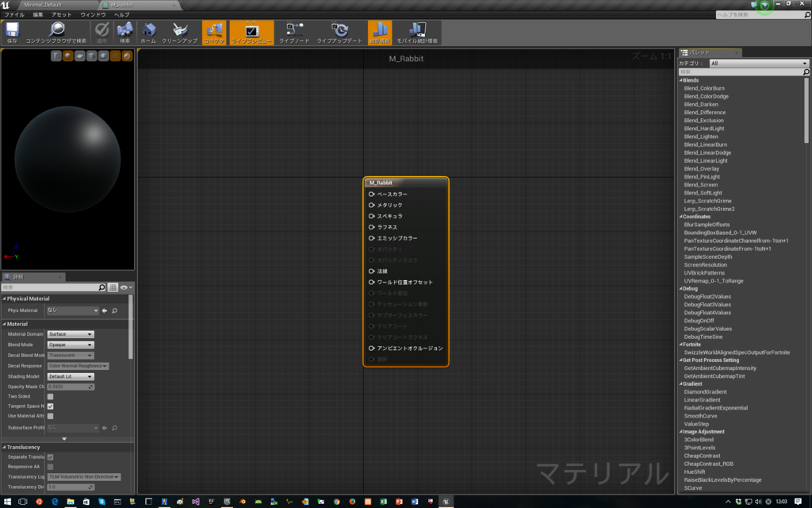Image resolution: width=812 pixels, height=508 pixels.
Task: Select Blend_Overlay in the palette
Action: 701,169
